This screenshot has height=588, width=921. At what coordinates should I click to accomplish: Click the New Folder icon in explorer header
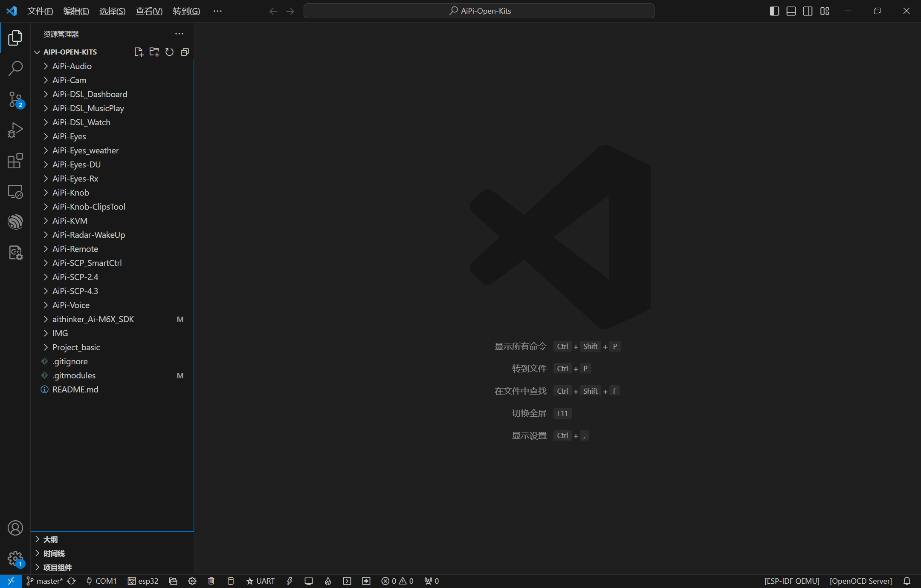point(154,52)
